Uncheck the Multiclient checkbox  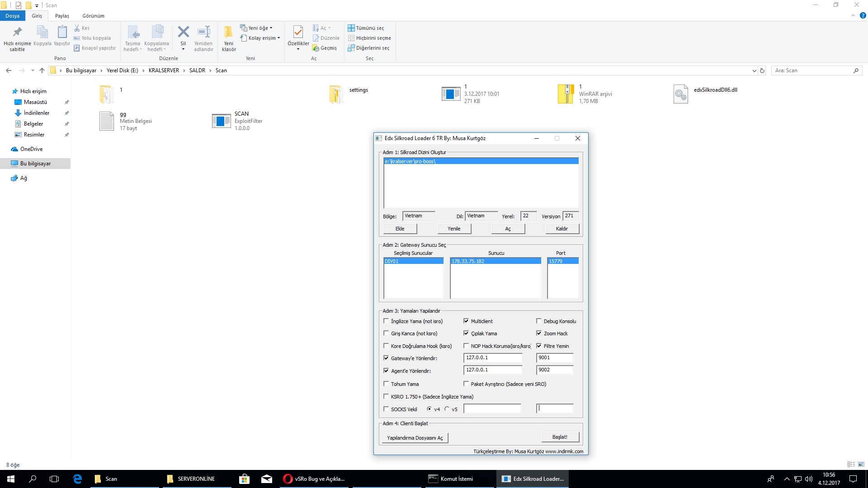(466, 321)
